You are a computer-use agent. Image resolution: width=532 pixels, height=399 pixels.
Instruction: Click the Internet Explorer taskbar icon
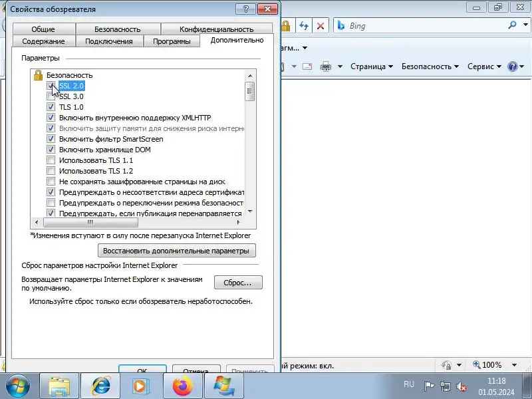[x=100, y=386]
